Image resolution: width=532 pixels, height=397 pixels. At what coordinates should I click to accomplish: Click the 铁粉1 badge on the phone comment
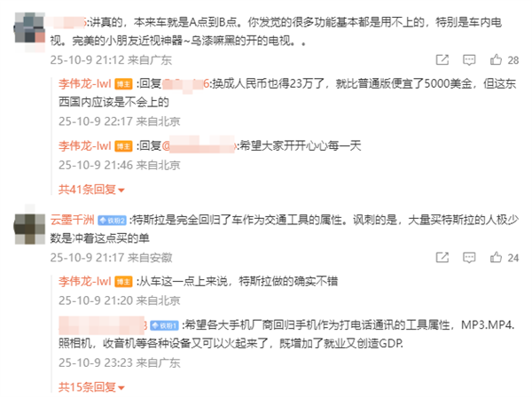click(164, 326)
